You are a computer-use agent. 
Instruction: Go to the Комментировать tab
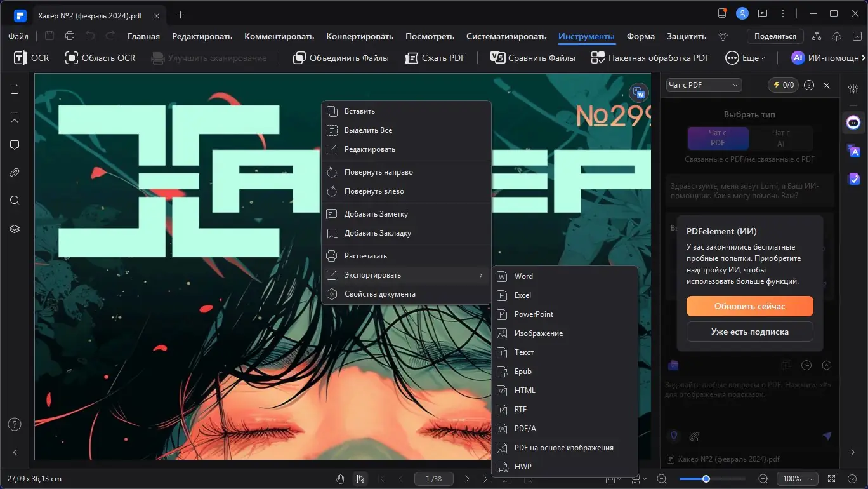279,36
